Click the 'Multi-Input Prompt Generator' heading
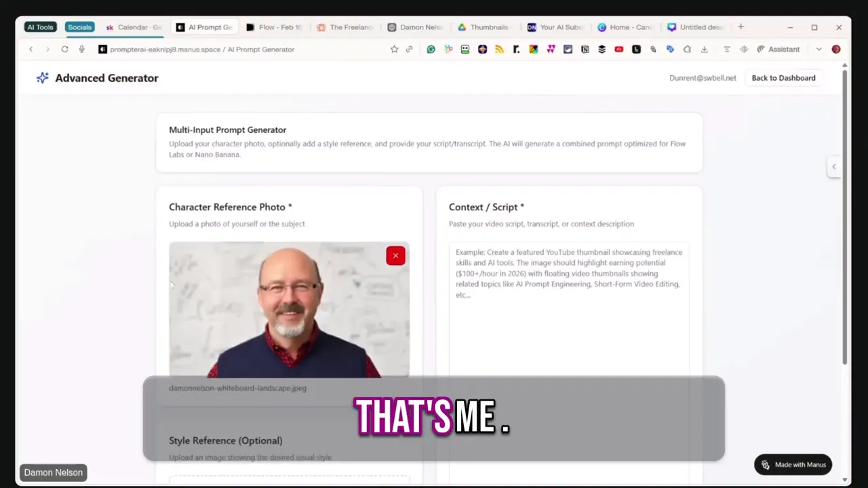The width and height of the screenshot is (868, 488). [x=227, y=130]
